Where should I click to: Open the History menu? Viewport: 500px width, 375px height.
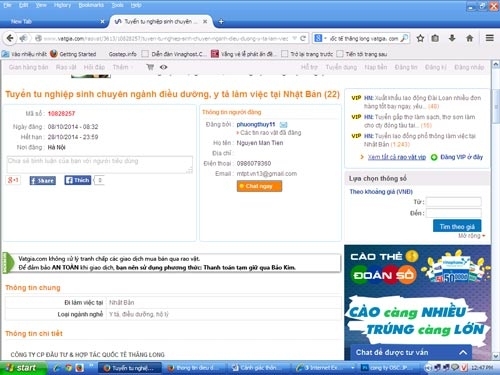[x=62, y=5]
